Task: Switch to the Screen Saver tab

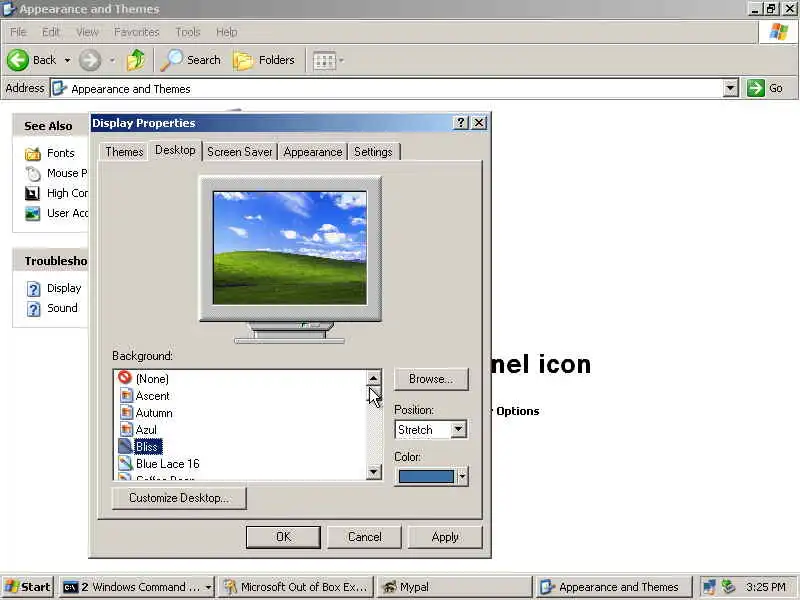Action: pos(239,152)
